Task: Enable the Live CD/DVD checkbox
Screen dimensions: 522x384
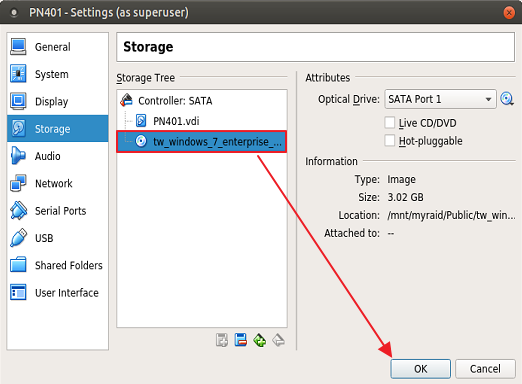Action: (x=390, y=123)
